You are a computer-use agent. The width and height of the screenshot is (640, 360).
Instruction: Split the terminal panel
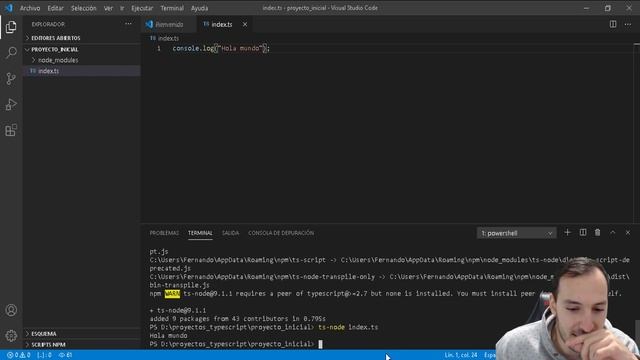coord(583,233)
